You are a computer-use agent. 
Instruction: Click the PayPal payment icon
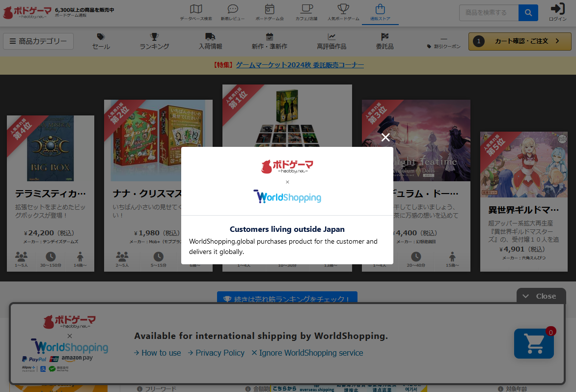pyautogui.click(x=34, y=359)
